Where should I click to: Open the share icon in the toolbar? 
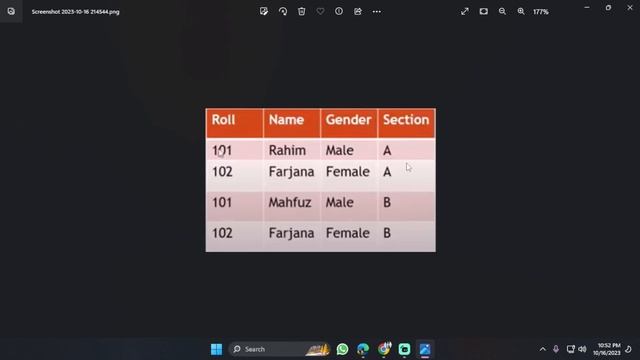[x=358, y=11]
